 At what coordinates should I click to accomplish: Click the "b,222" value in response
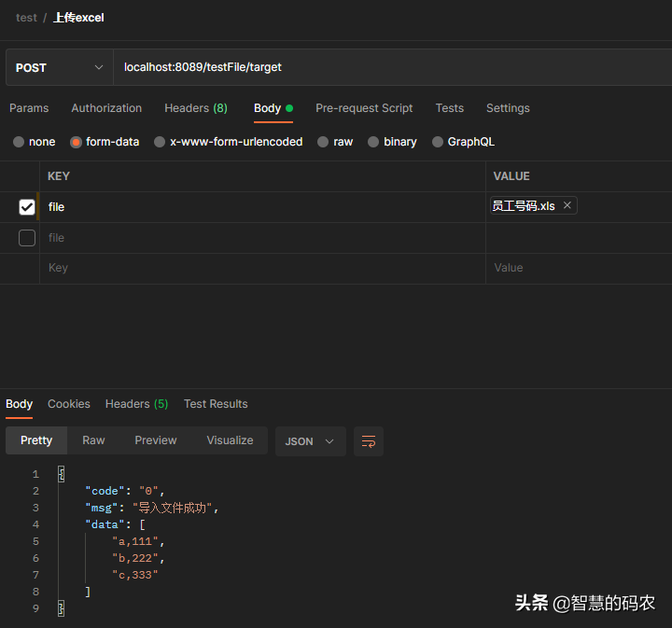(135, 558)
